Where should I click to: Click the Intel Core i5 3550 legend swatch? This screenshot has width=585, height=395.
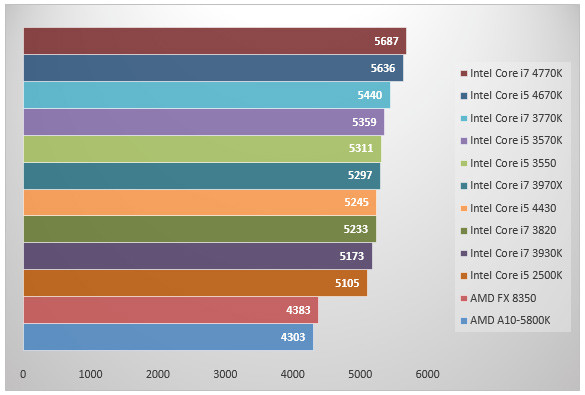[x=464, y=163]
